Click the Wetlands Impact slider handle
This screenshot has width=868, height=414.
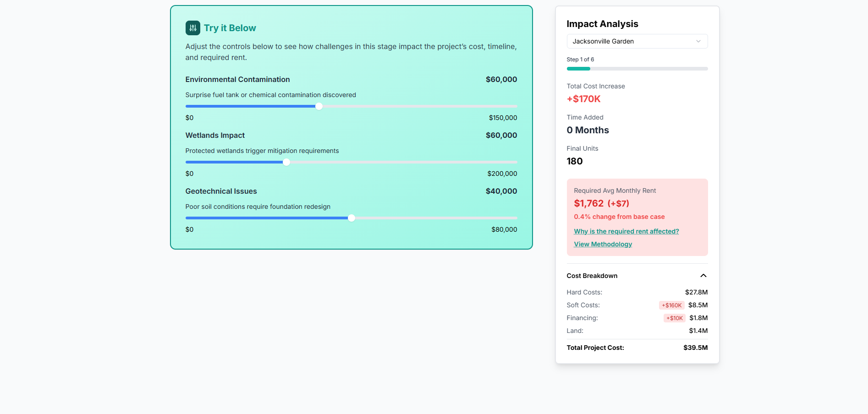click(x=286, y=162)
